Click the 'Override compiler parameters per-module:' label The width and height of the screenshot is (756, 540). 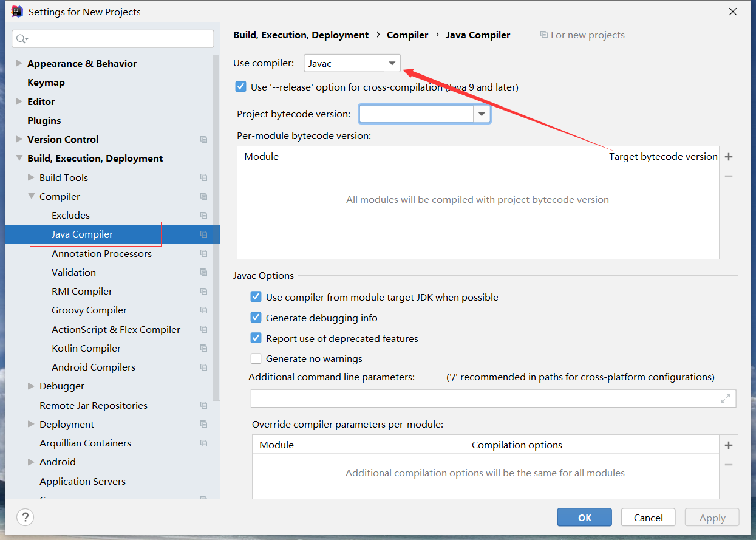click(x=348, y=424)
